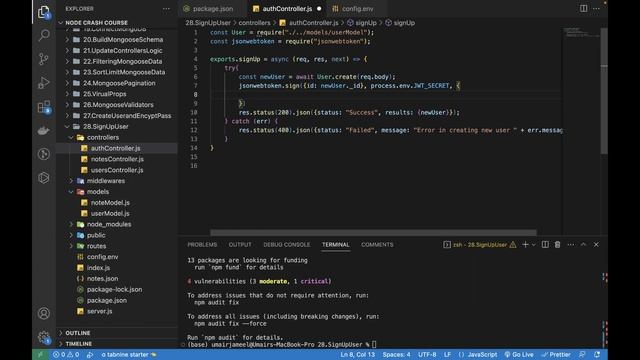The height and width of the screenshot is (360, 640).
Task: Open the Manage settings gear
Action: click(44, 337)
